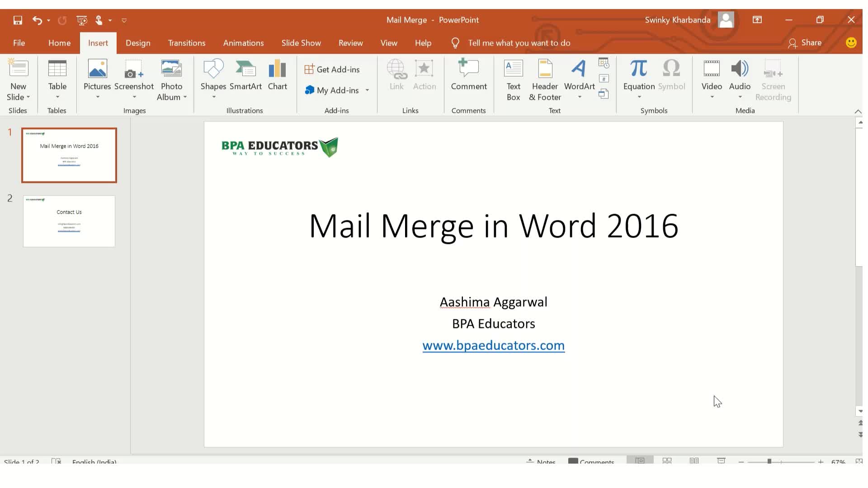868x488 pixels.
Task: Insert an Object from the Text group
Action: (604, 94)
